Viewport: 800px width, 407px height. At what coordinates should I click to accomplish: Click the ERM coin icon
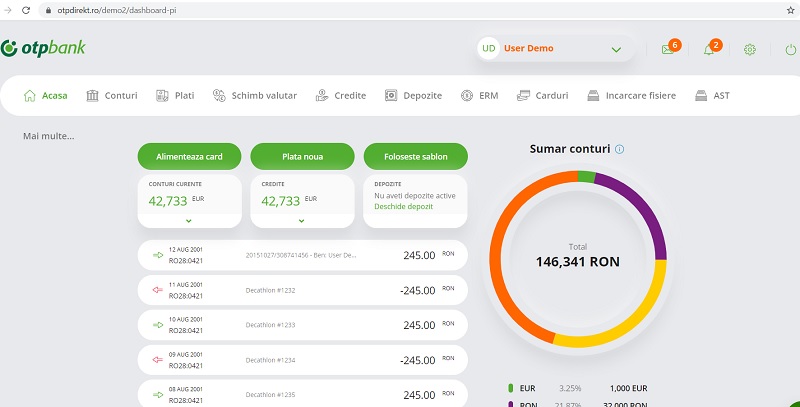(467, 95)
